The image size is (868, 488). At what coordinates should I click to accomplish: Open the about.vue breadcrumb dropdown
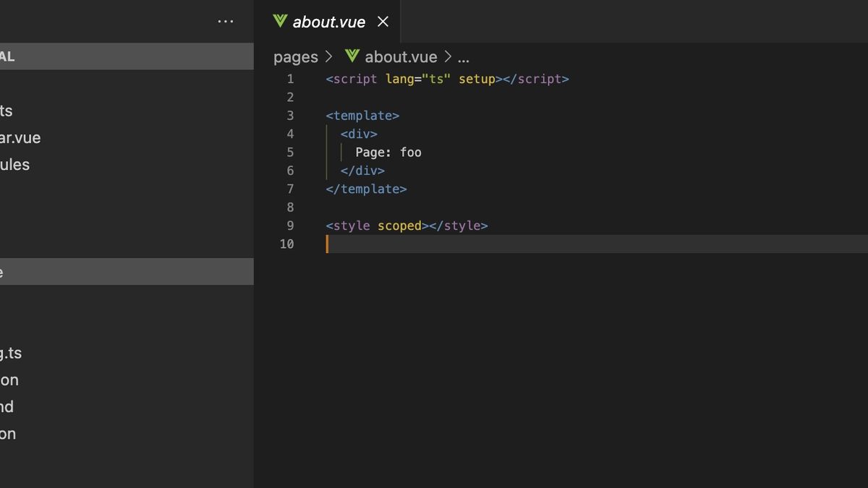click(400, 56)
